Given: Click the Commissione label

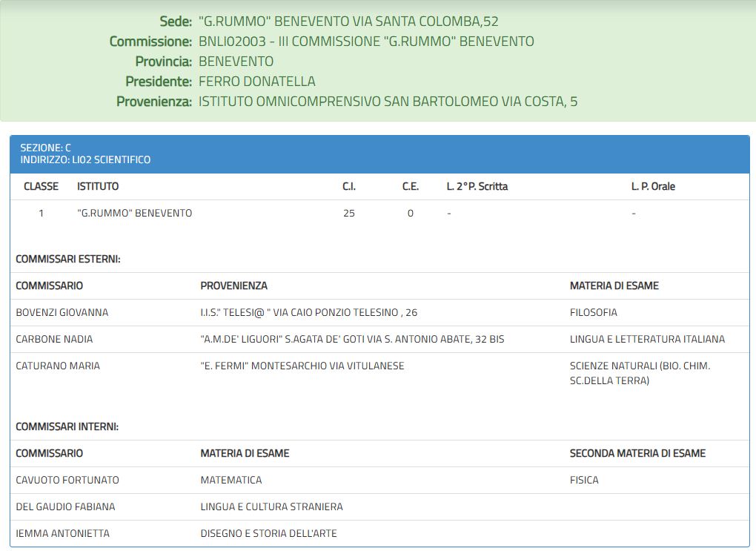Looking at the screenshot, I should coord(150,42).
